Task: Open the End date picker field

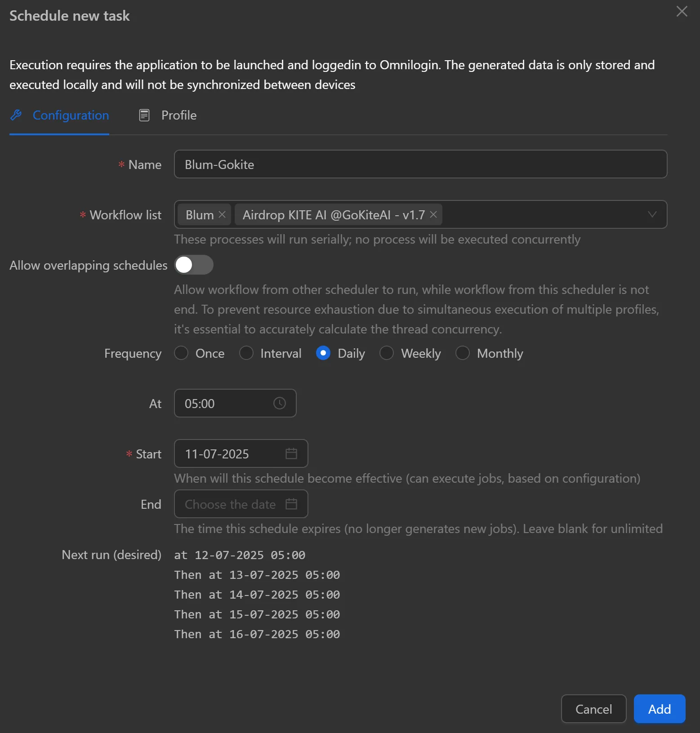Action: [x=230, y=504]
